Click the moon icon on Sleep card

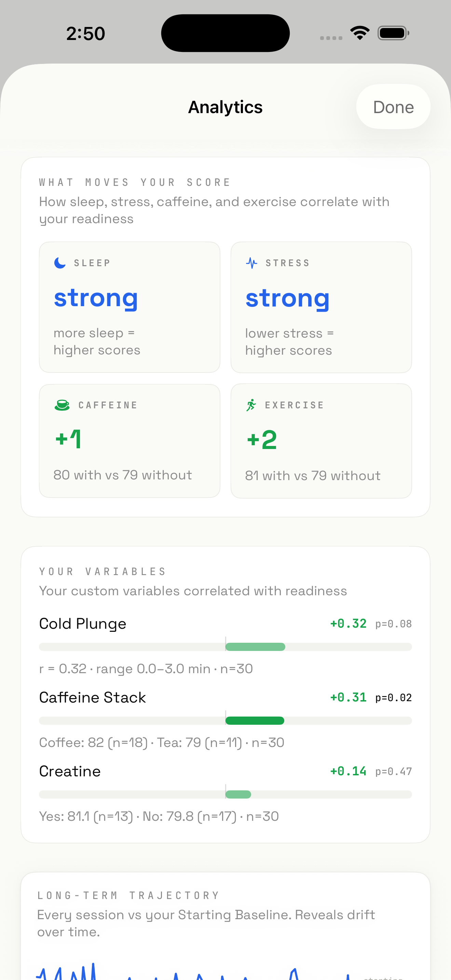click(x=60, y=262)
